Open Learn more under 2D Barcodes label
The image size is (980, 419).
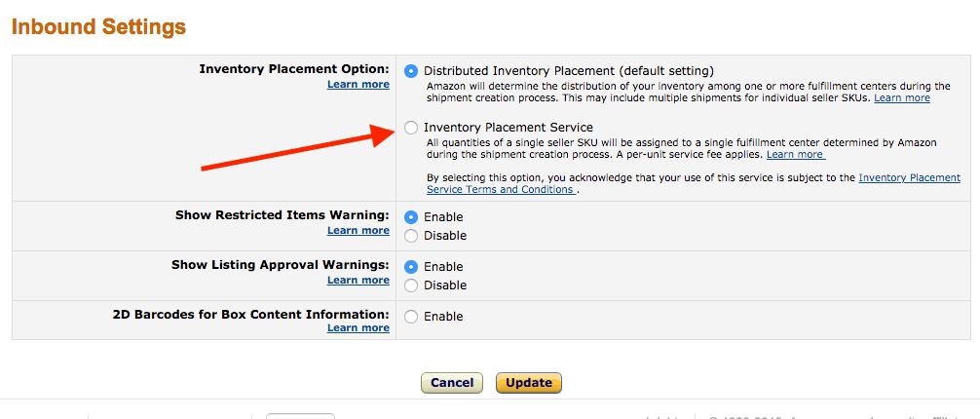click(358, 327)
